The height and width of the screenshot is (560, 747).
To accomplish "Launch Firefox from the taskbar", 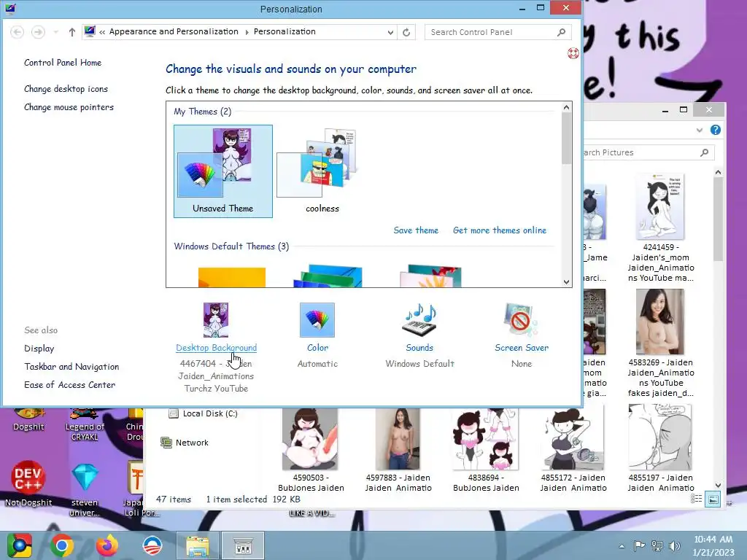I will click(108, 545).
